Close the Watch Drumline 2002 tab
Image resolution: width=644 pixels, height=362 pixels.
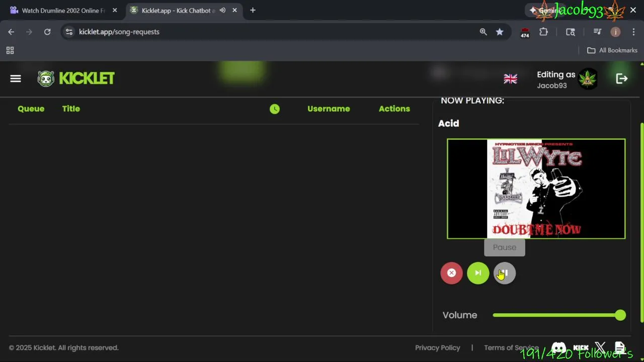pos(115,10)
